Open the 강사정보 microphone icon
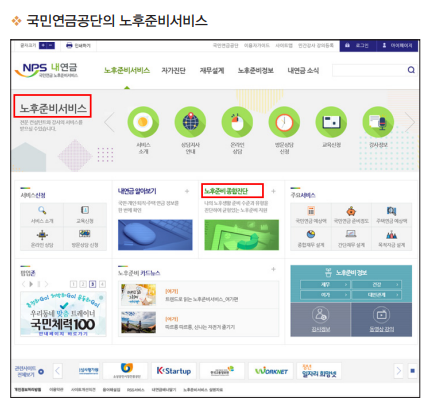The image size is (433, 411). (378, 122)
